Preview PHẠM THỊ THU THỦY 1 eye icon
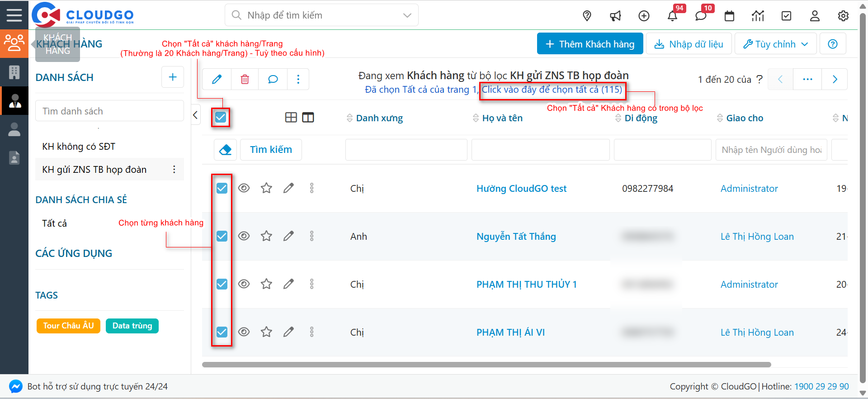868x399 pixels. point(244,284)
